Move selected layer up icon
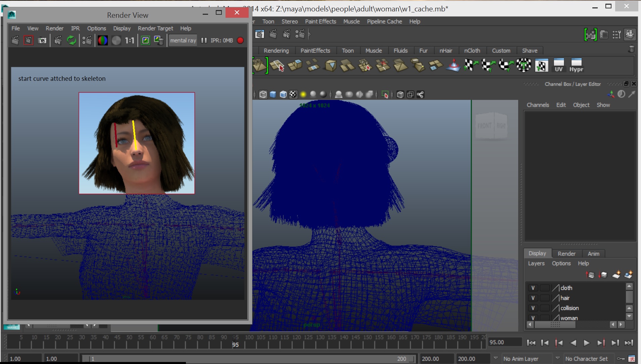The width and height of the screenshot is (641, 364). pos(590,275)
